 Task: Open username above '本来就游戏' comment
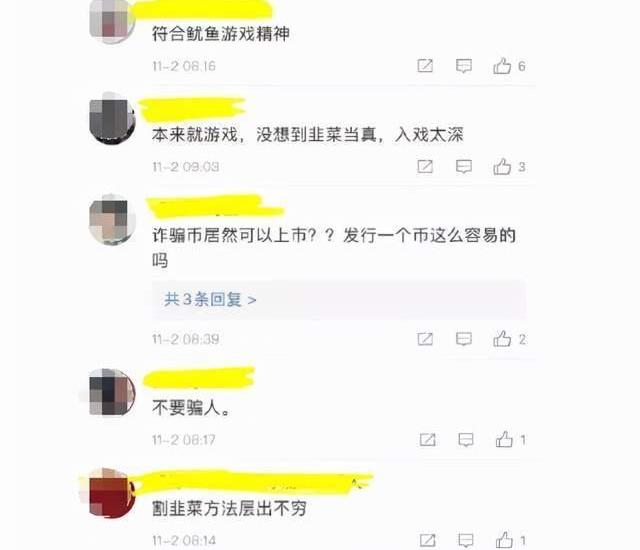pos(192,109)
